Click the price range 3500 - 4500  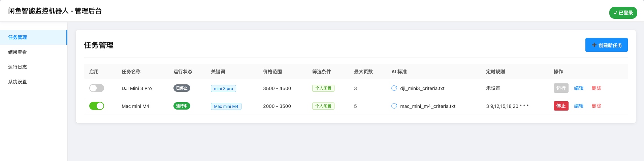[x=277, y=88]
